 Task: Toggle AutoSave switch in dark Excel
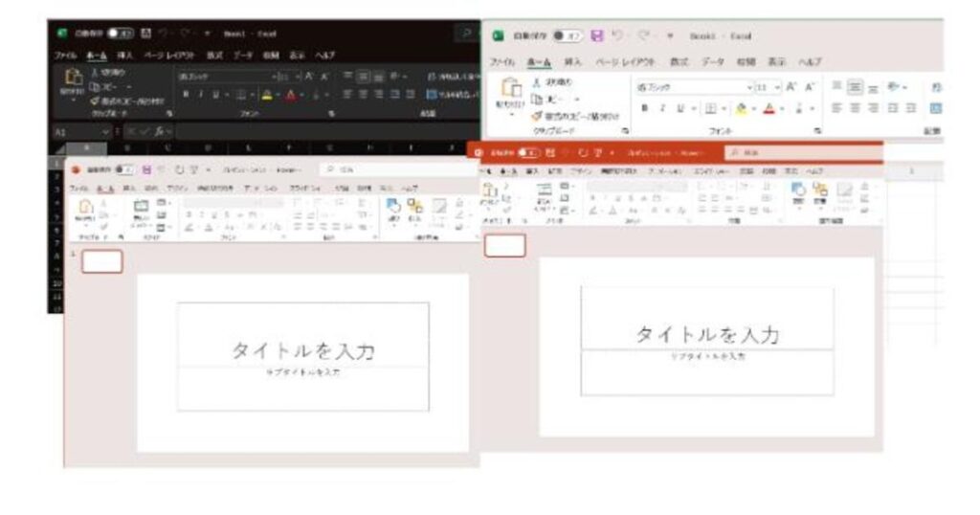tap(121, 34)
